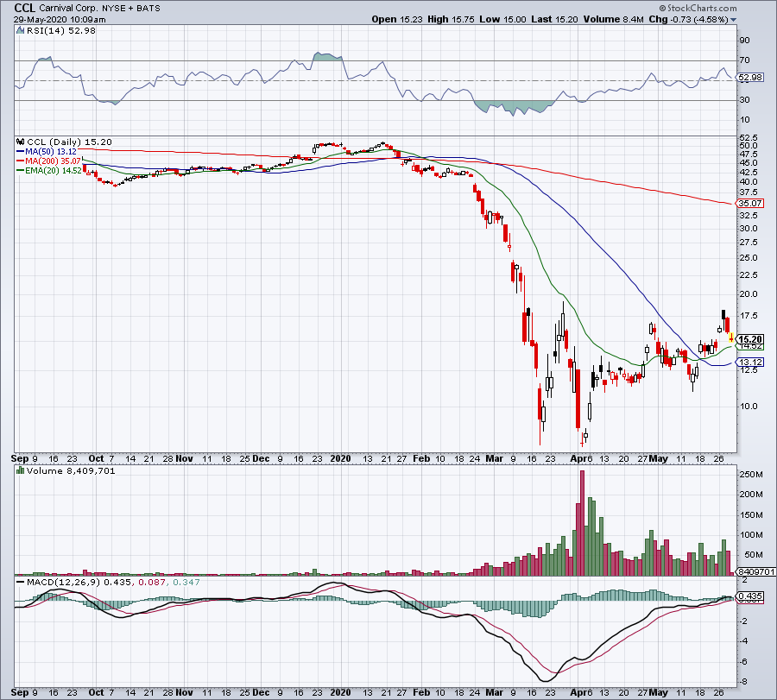The width and height of the screenshot is (777, 700).
Task: Click the CCL (Daily) candlestick legend icon
Action: (21, 142)
